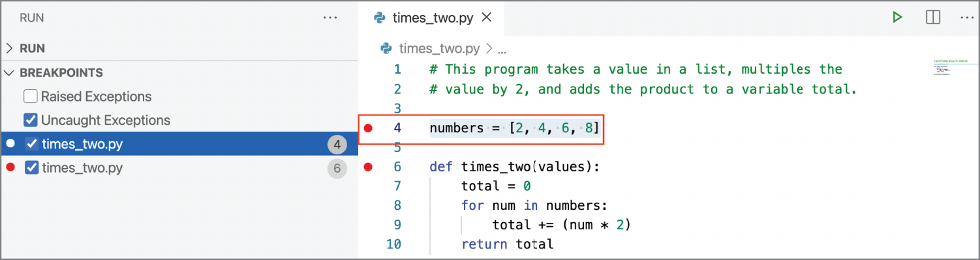
Task: Click the red breakpoint dot on line 6
Action: click(x=368, y=167)
